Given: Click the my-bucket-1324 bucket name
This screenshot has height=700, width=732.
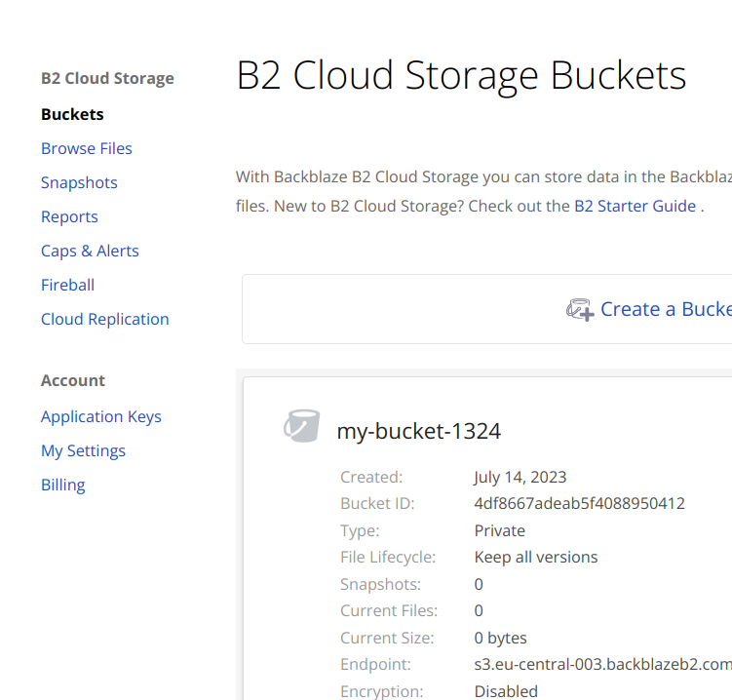Looking at the screenshot, I should click(419, 431).
